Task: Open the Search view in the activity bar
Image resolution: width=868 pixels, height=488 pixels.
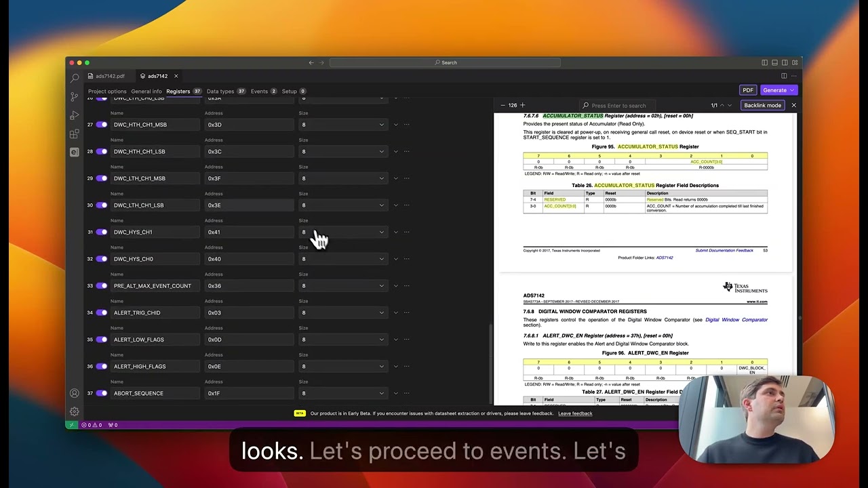Action: (75, 79)
